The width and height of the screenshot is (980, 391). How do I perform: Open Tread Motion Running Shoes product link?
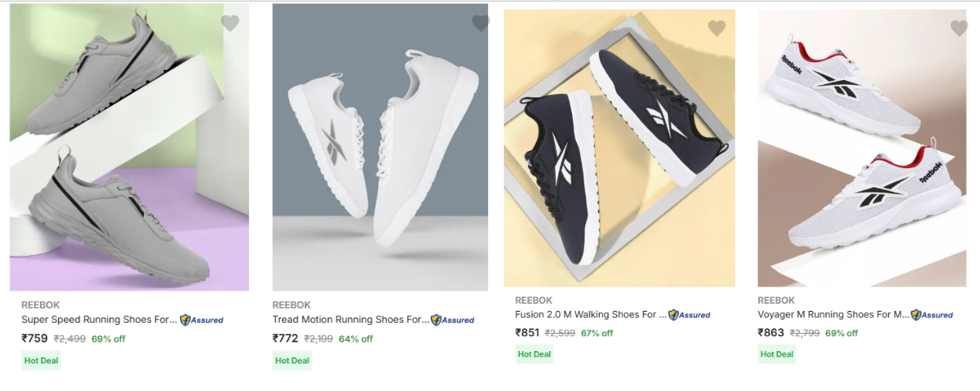click(351, 320)
